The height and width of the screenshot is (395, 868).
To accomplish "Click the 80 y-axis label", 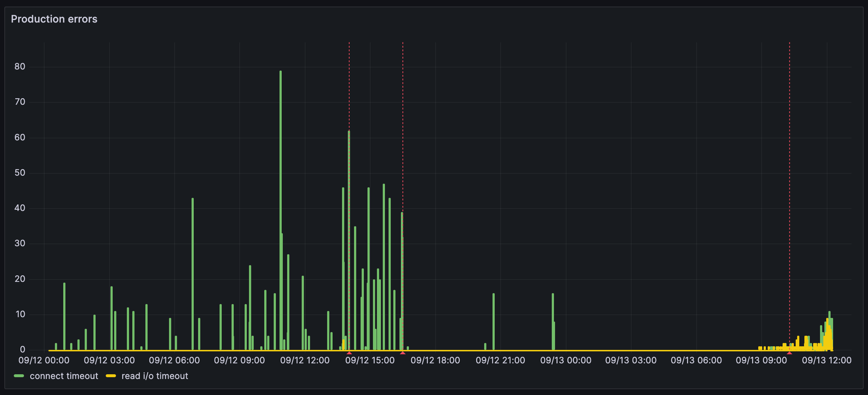I will [20, 67].
